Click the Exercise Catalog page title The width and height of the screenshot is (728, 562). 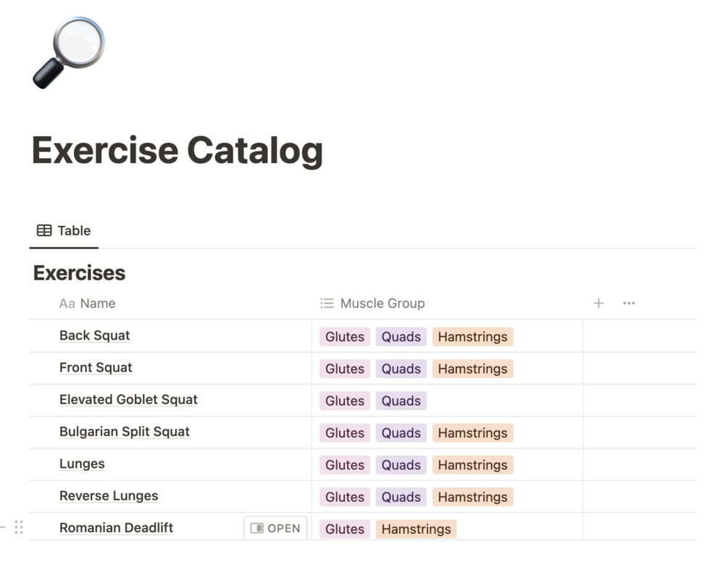pos(177,151)
